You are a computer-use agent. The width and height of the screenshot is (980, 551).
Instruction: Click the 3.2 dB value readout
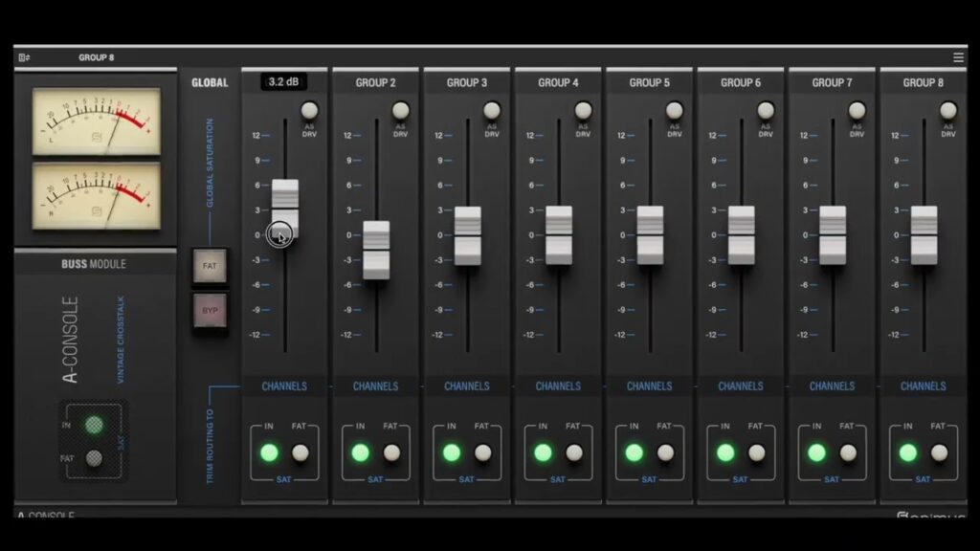pos(283,82)
